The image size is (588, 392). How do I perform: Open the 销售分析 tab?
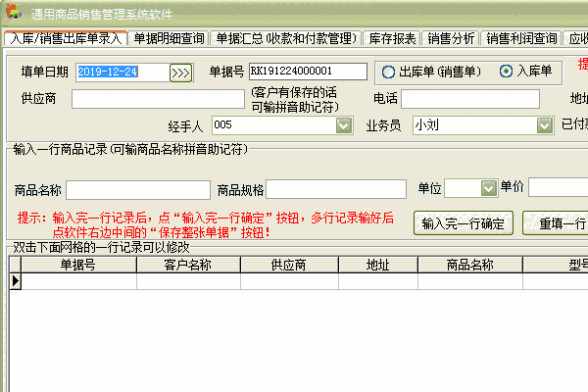coord(451,38)
